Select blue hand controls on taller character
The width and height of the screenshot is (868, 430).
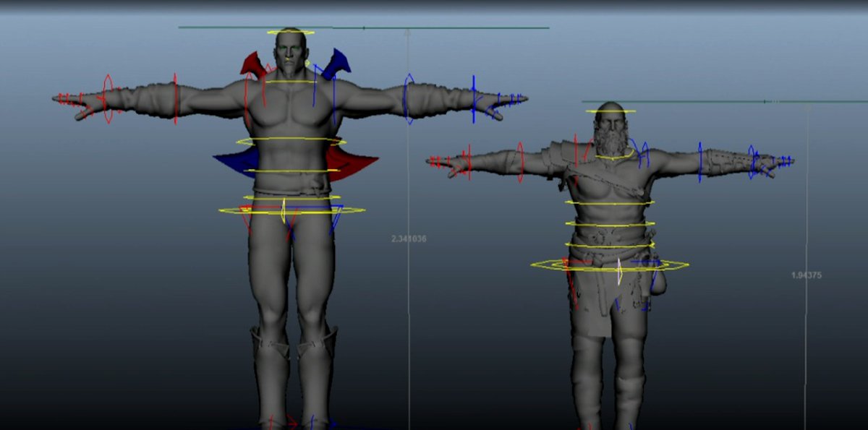(508, 100)
